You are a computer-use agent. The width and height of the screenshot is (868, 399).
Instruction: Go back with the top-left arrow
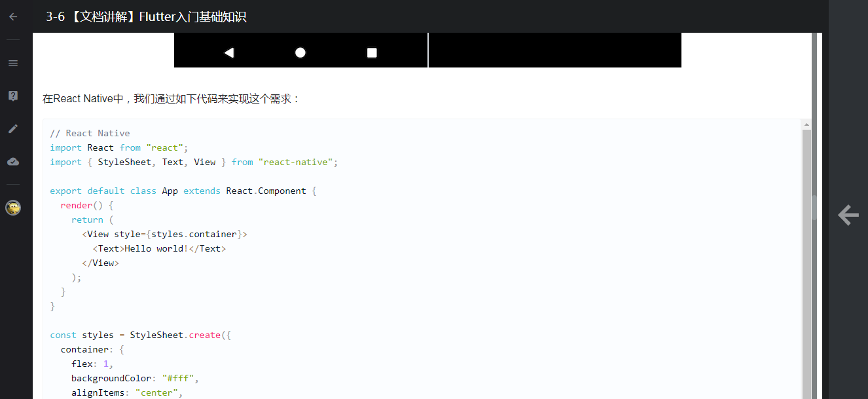pyautogui.click(x=13, y=16)
